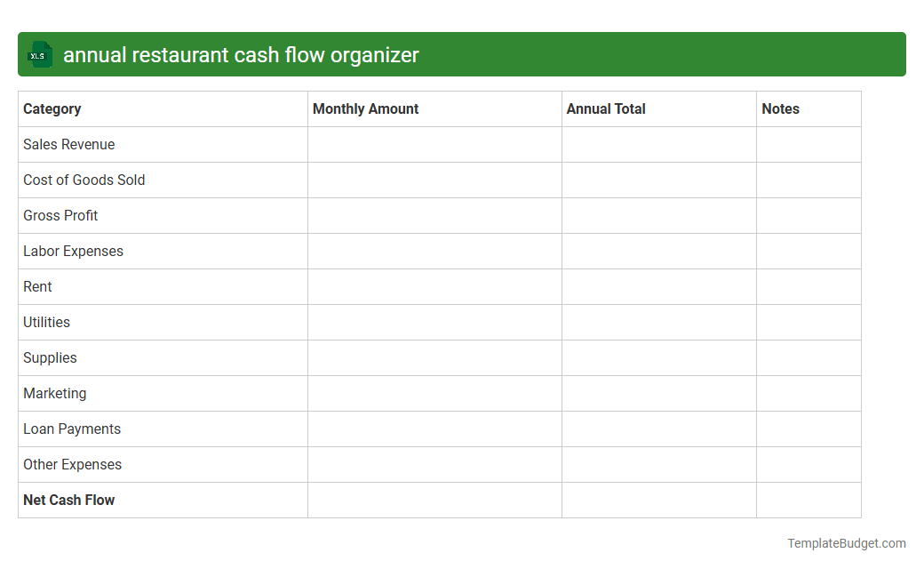Select the Notes column header

pyautogui.click(x=780, y=108)
